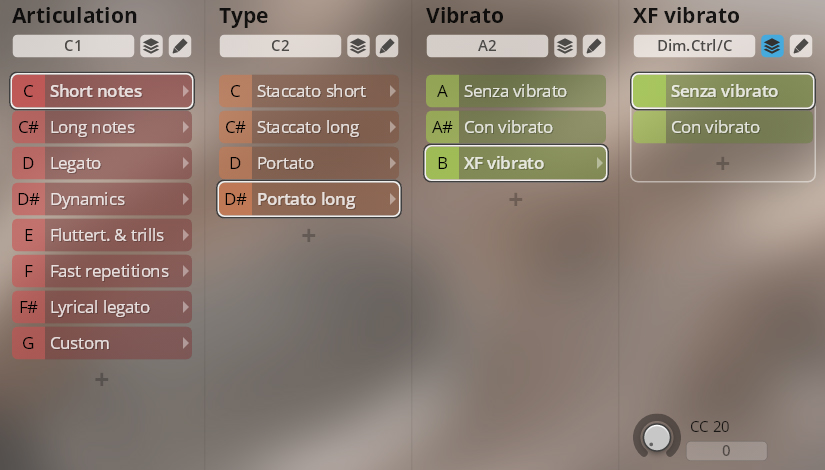Click the pencil edit icon for Vibrato
Image resolution: width=825 pixels, height=470 pixels.
pyautogui.click(x=593, y=46)
